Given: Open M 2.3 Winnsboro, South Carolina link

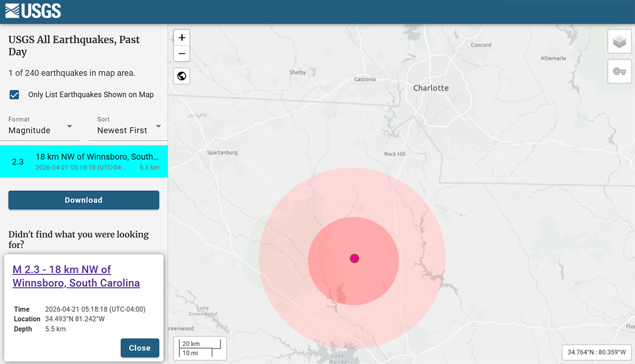Looking at the screenshot, I should [76, 276].
